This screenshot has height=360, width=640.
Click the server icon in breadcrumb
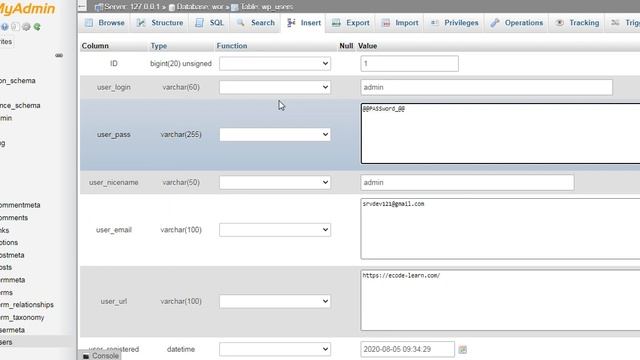point(98,7)
